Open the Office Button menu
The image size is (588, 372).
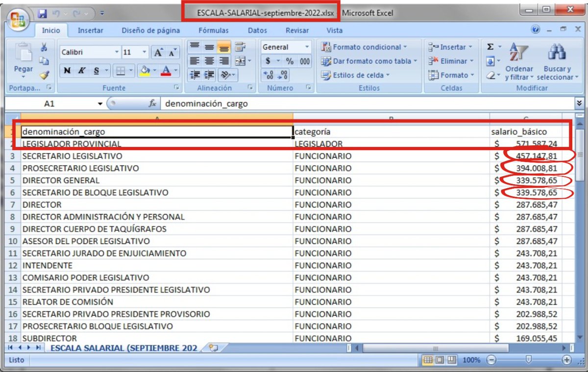coord(19,19)
